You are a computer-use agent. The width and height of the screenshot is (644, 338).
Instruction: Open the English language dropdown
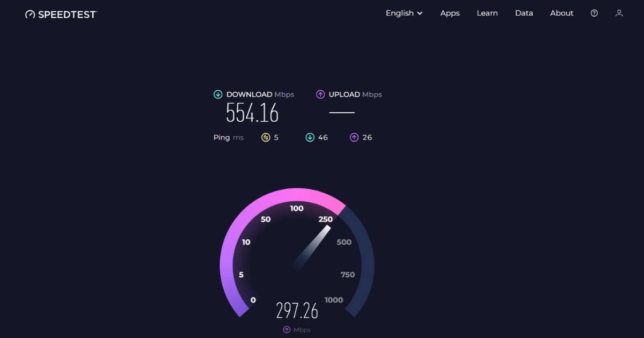coord(400,13)
